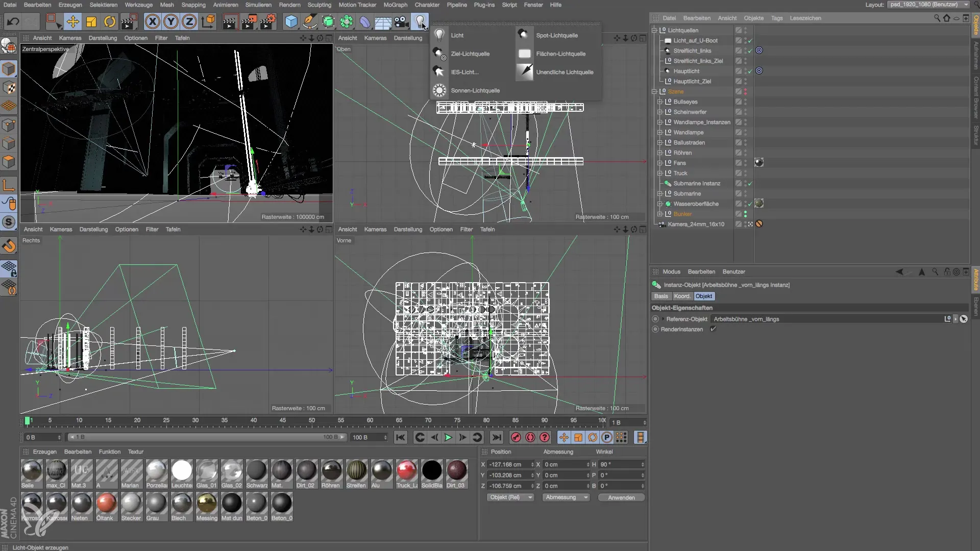Click the object manager search icon
This screenshot has height=551, width=980.
(x=937, y=18)
